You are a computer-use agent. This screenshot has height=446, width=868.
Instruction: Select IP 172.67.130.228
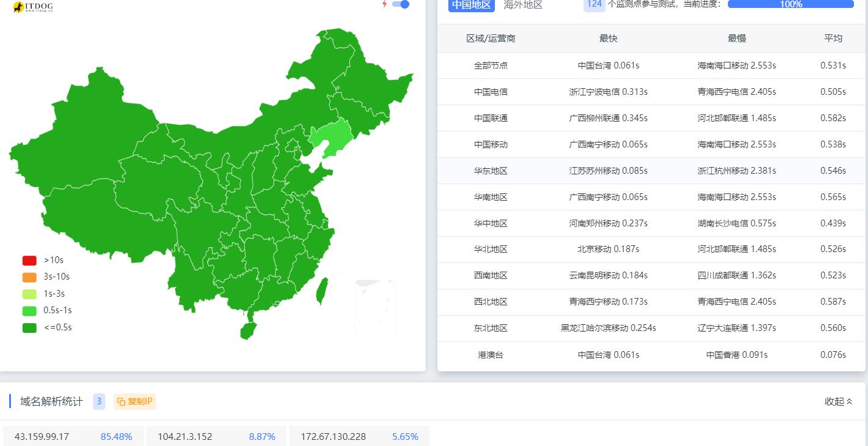point(333,436)
